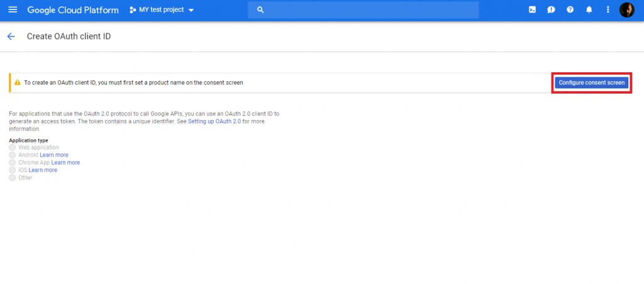Open the MY test project selector dropdown
Image resolution: width=644 pixels, height=284 pixels.
[162, 10]
